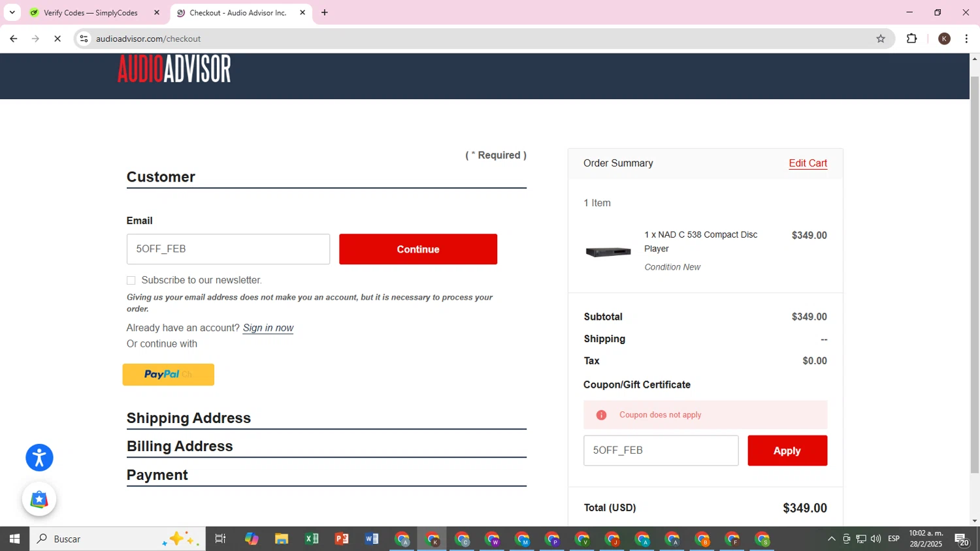The height and width of the screenshot is (551, 980).
Task: Open the tab search dropdown arrow
Action: click(12, 12)
